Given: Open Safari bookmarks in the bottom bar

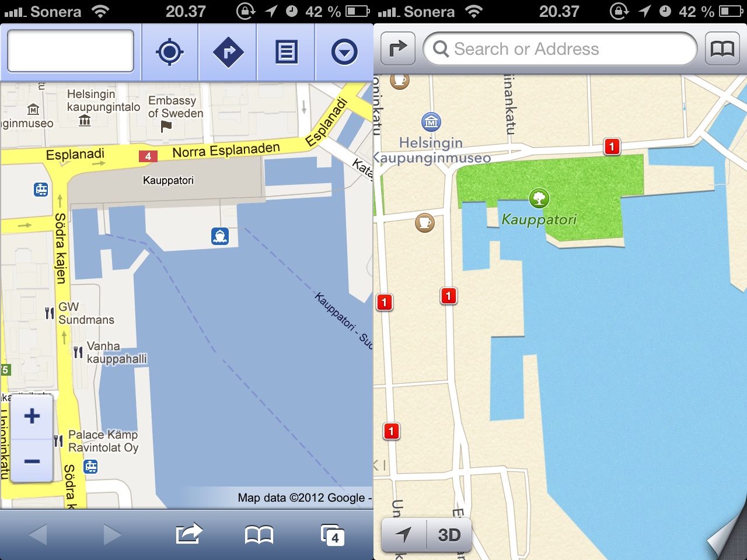Looking at the screenshot, I should pyautogui.click(x=259, y=534).
